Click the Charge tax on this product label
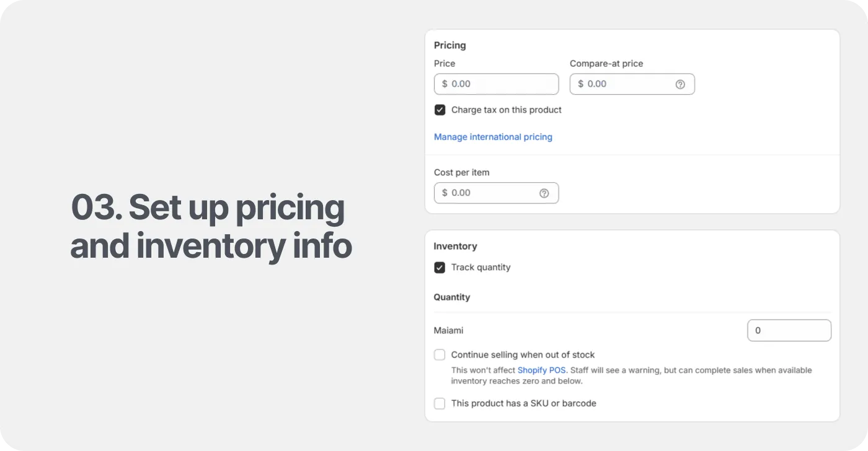Screen dimensions: 868x451 point(506,110)
